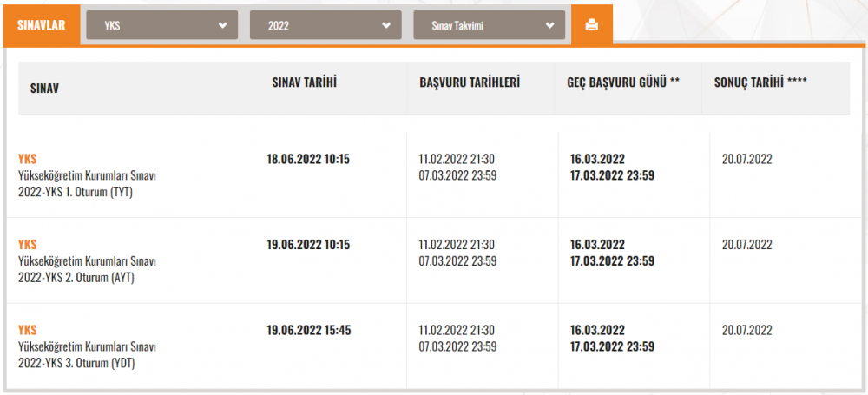The height and width of the screenshot is (395, 868).
Task: Click exam date 19.06.2022 15:45
Action: 308,331
